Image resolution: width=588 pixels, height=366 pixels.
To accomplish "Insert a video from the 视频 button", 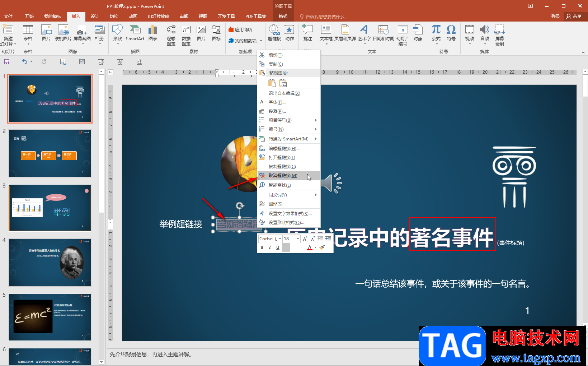I will point(470,35).
